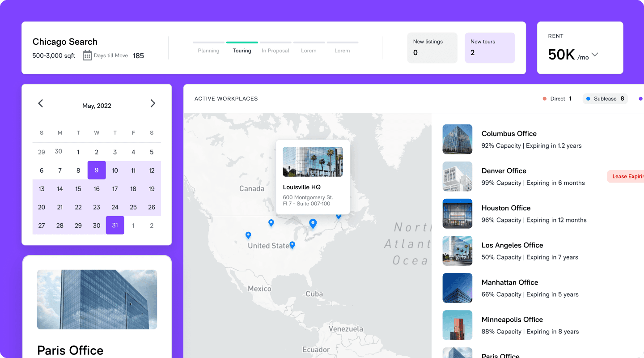Click the "600 Montgomery St." address line
The width and height of the screenshot is (644, 358).
308,197
